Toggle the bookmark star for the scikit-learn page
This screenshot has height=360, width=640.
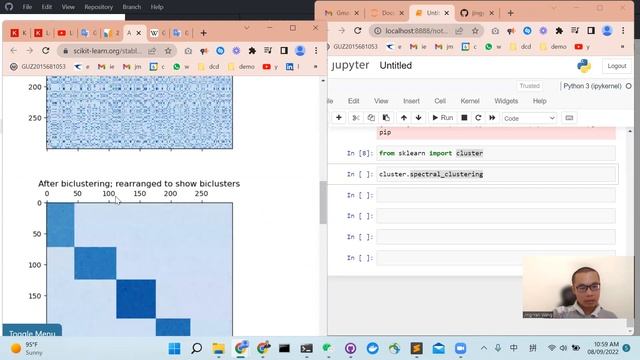click(168, 51)
